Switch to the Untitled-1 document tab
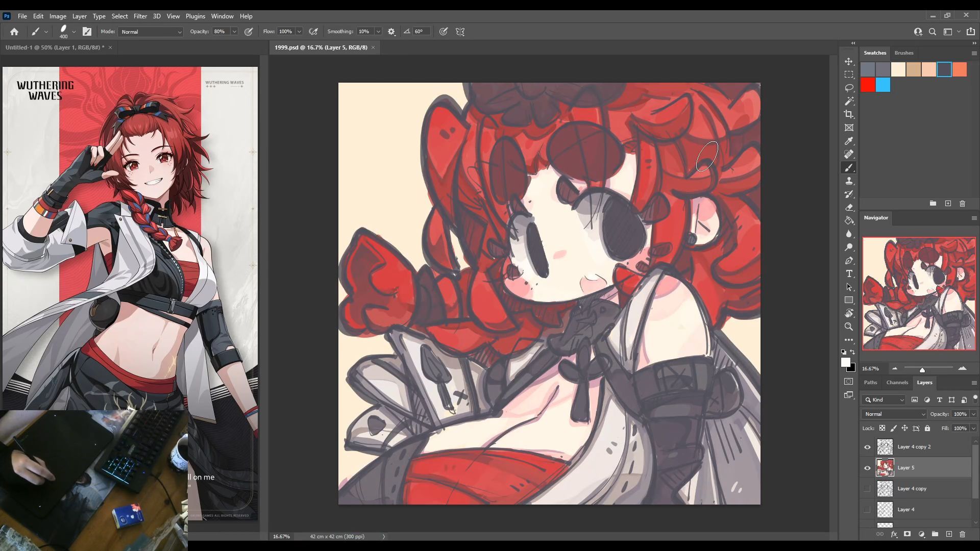The image size is (980, 551). (55, 47)
